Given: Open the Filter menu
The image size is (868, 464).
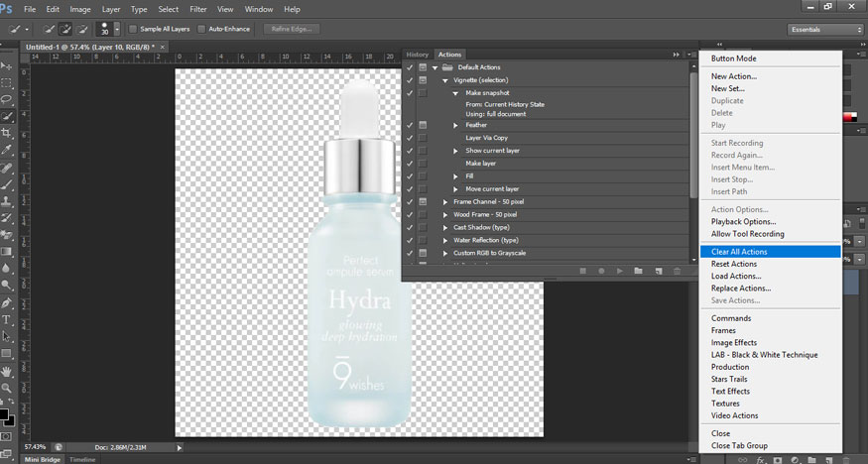Looking at the screenshot, I should pos(198,9).
